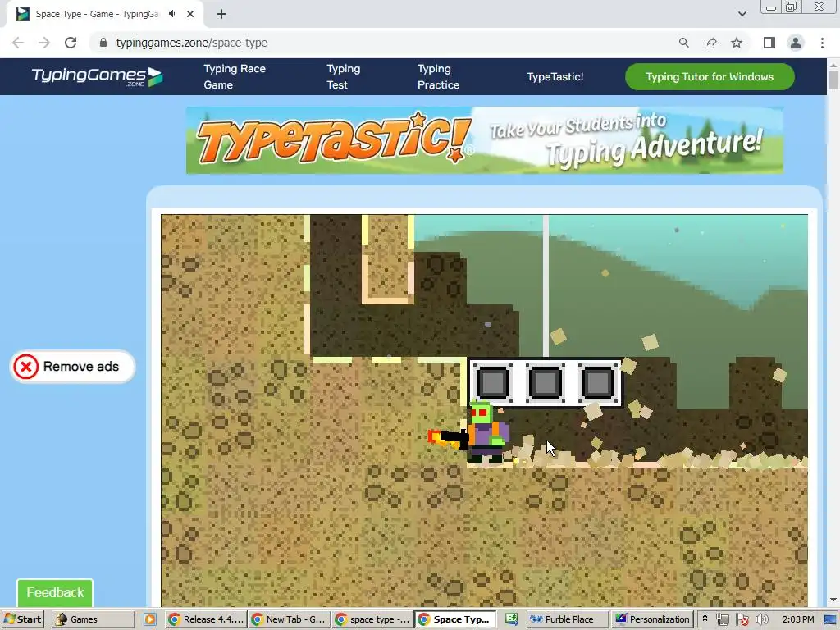Open the Chrome profile avatar
The image size is (840, 630).
796,43
